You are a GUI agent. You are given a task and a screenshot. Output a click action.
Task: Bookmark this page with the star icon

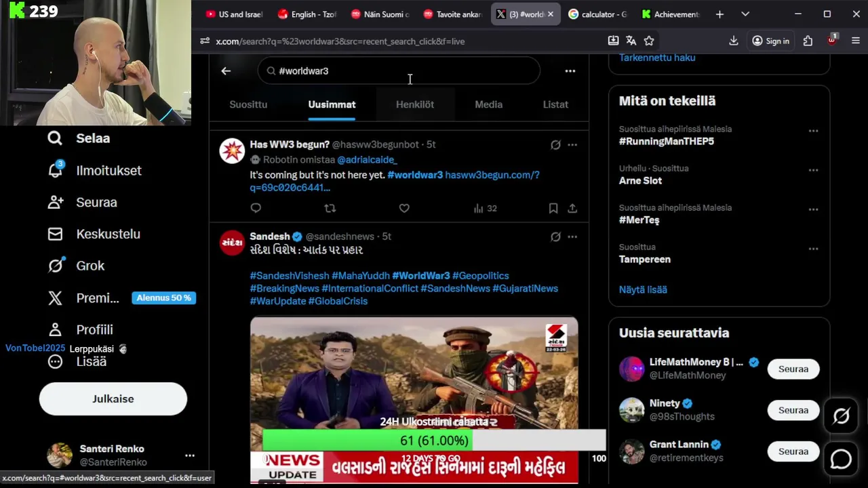(x=649, y=41)
